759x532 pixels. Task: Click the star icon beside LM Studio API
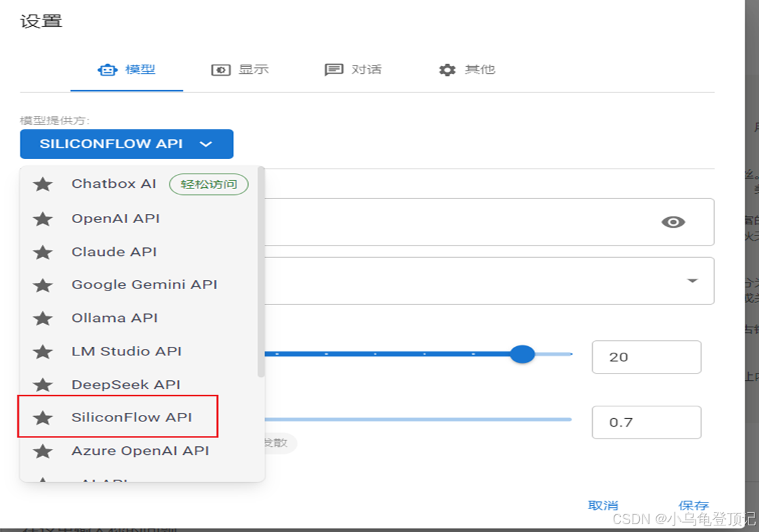pyautogui.click(x=43, y=352)
